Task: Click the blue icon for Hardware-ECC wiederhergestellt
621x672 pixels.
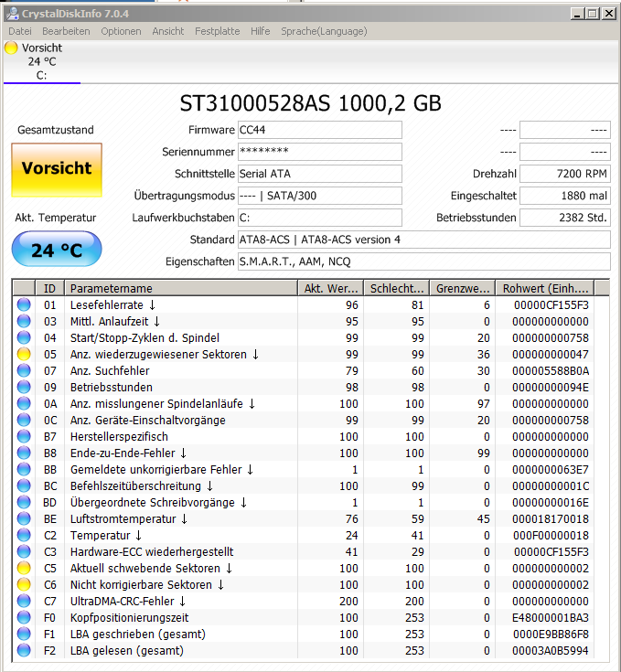Action: pos(24,551)
